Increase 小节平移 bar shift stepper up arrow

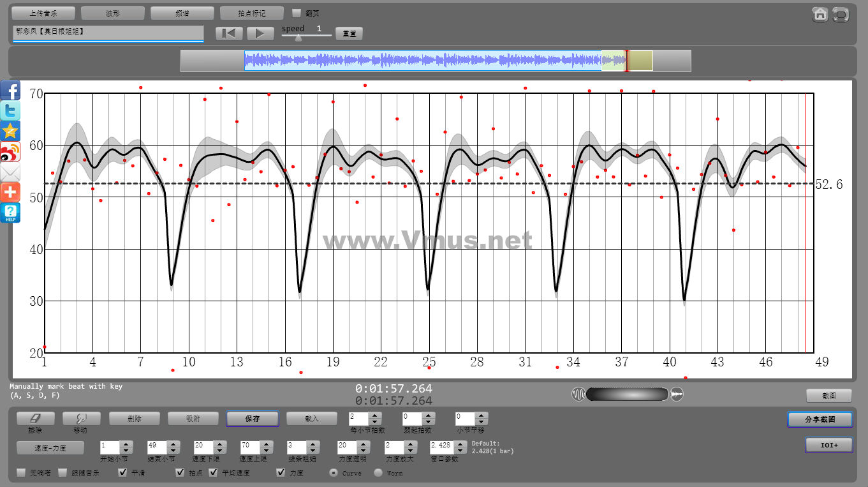point(482,416)
